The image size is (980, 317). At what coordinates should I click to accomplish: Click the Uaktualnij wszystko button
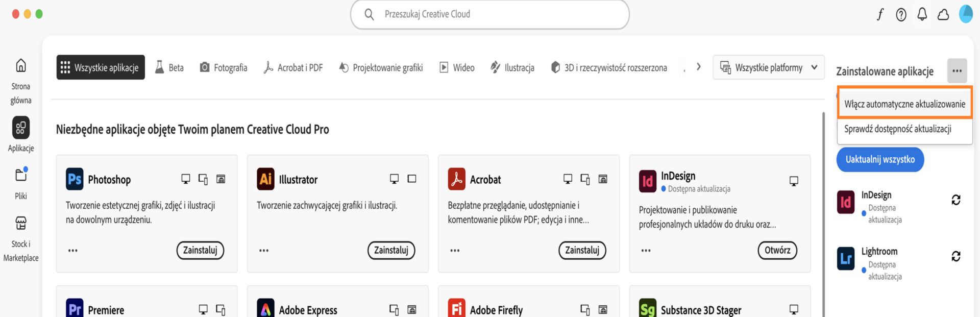click(880, 159)
